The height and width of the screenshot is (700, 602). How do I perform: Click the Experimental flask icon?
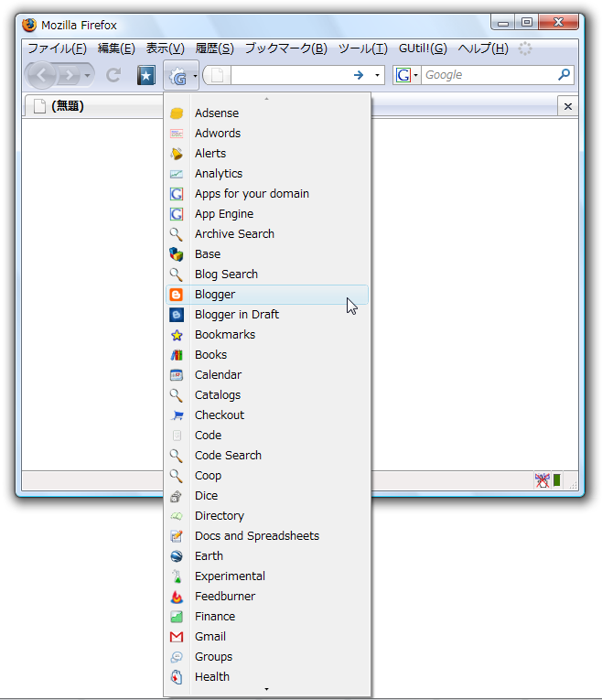click(x=177, y=576)
